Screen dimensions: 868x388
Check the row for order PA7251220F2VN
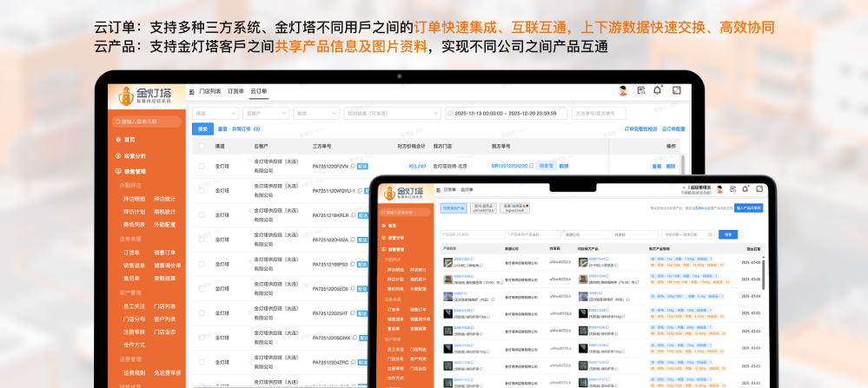[202, 166]
